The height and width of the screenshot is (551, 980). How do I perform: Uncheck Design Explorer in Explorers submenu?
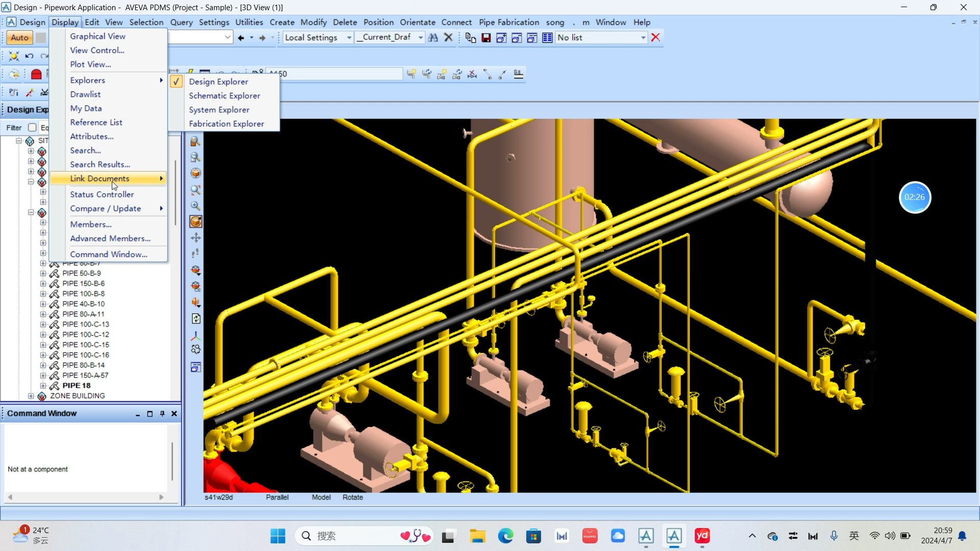218,82
